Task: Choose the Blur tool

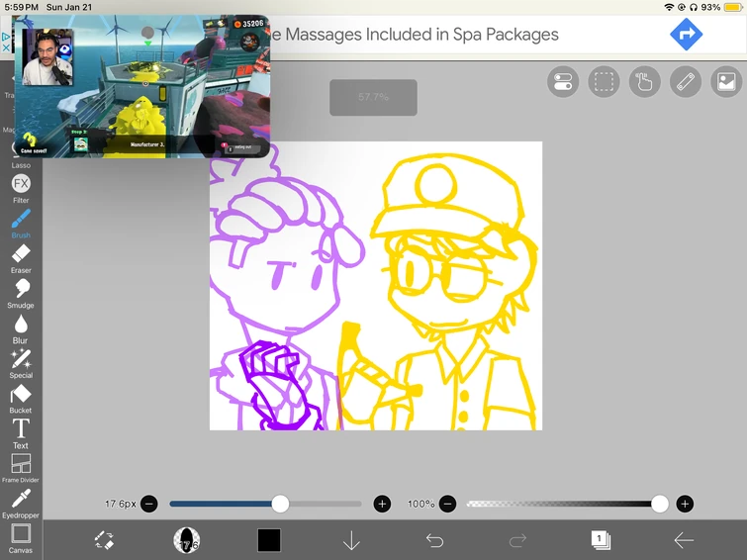Action: click(21, 329)
